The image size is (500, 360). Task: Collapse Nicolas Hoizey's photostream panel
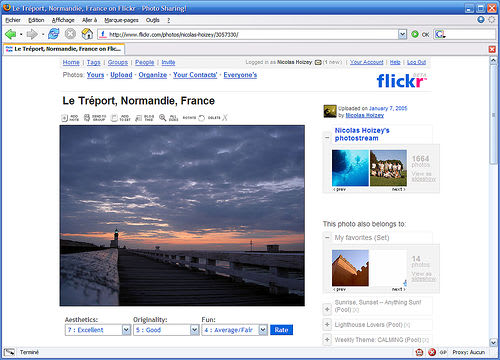pos(327,137)
